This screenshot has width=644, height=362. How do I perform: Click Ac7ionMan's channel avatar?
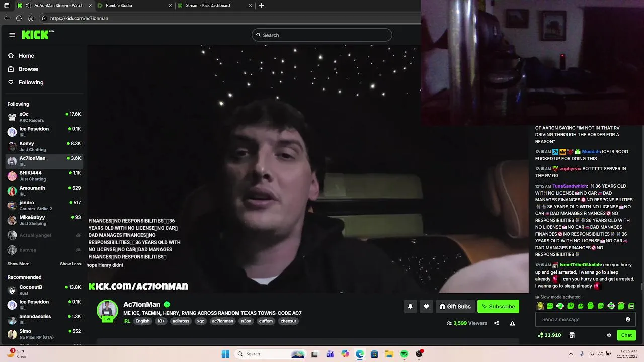[107, 310]
